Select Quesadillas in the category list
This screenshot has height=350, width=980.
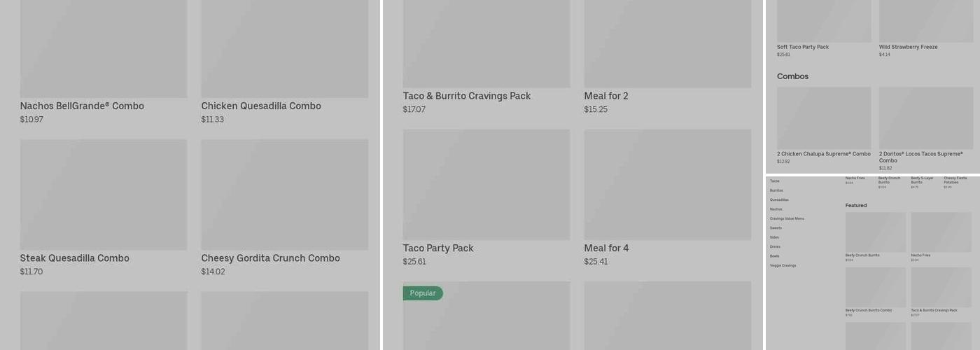(x=779, y=200)
